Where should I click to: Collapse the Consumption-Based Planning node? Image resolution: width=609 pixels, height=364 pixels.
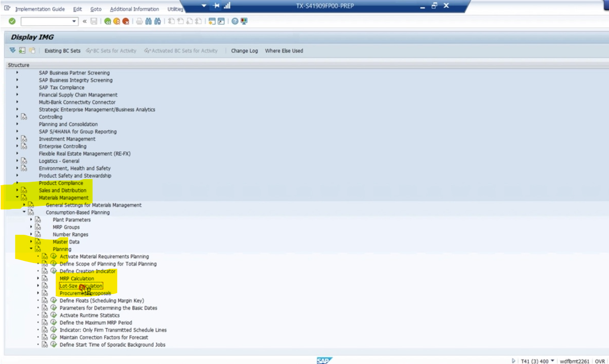tap(24, 212)
